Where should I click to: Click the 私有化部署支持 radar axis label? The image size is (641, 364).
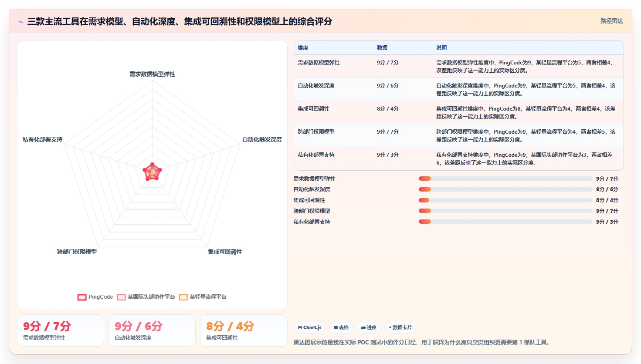tap(42, 139)
